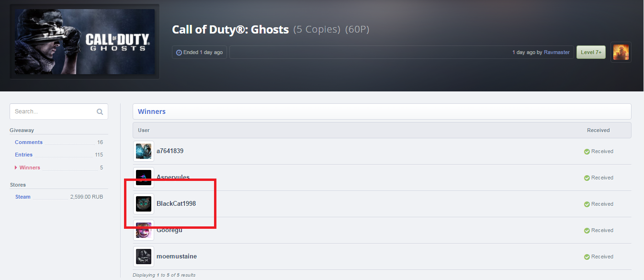The image size is (644, 280).
Task: Click the Ended 1 day ago box
Action: (199, 52)
